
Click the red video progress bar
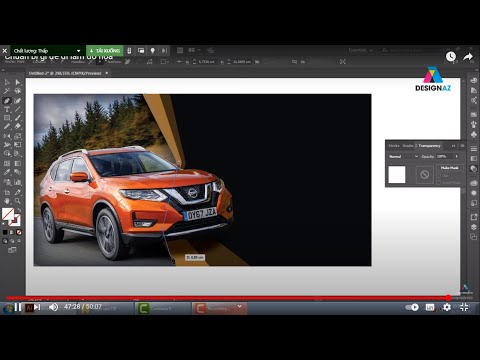[x=227, y=298]
